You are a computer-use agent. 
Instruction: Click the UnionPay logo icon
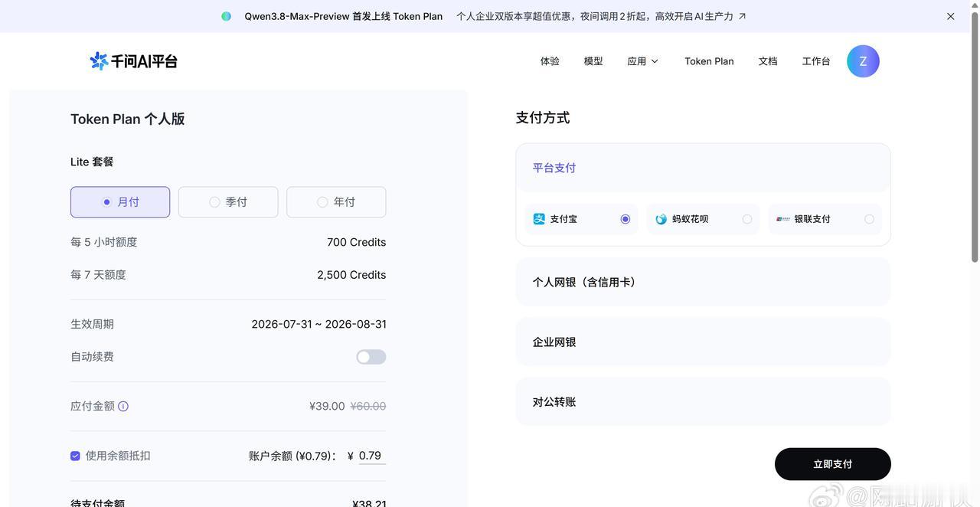(783, 219)
